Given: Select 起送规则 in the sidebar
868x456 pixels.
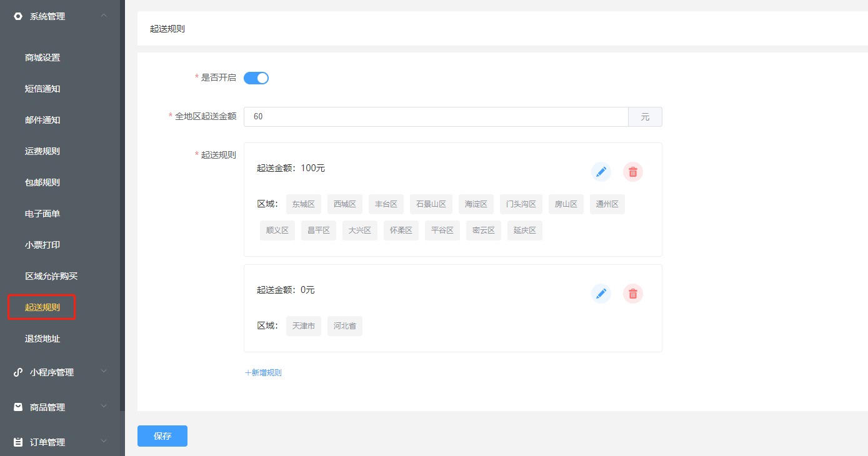Looking at the screenshot, I should coord(42,307).
